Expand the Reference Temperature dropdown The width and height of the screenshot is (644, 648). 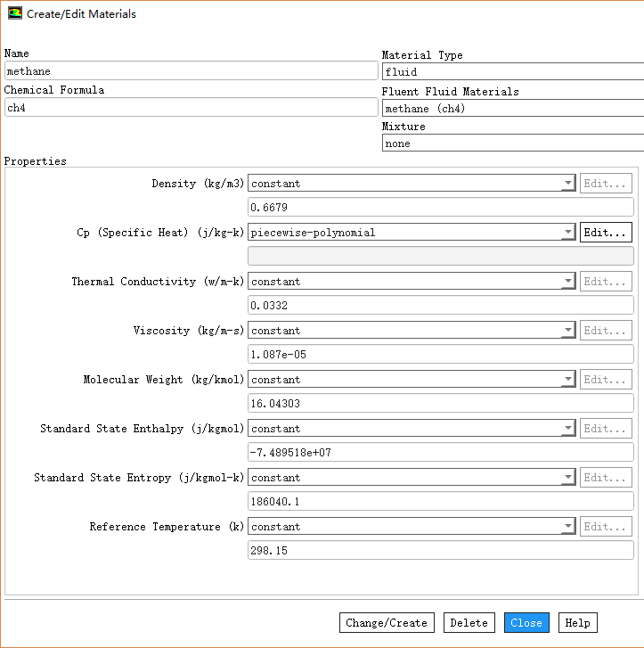click(412, 527)
